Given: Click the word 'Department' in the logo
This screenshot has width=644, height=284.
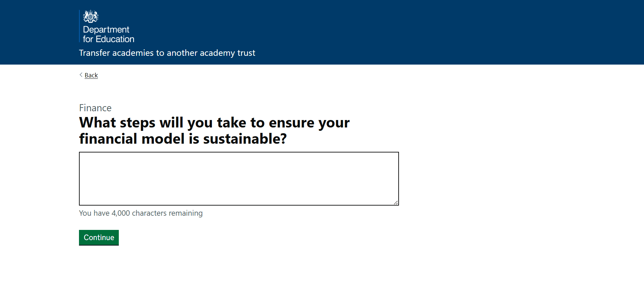Looking at the screenshot, I should 106,30.
